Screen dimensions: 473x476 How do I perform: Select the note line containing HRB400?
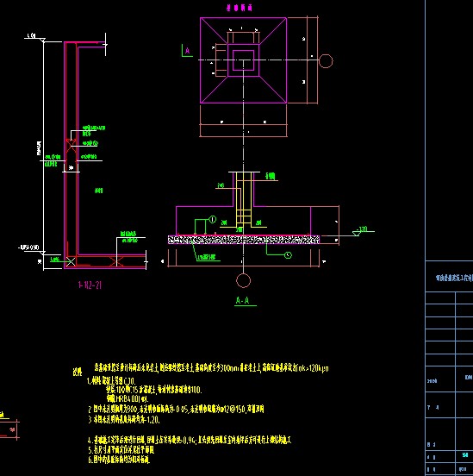coord(128,398)
